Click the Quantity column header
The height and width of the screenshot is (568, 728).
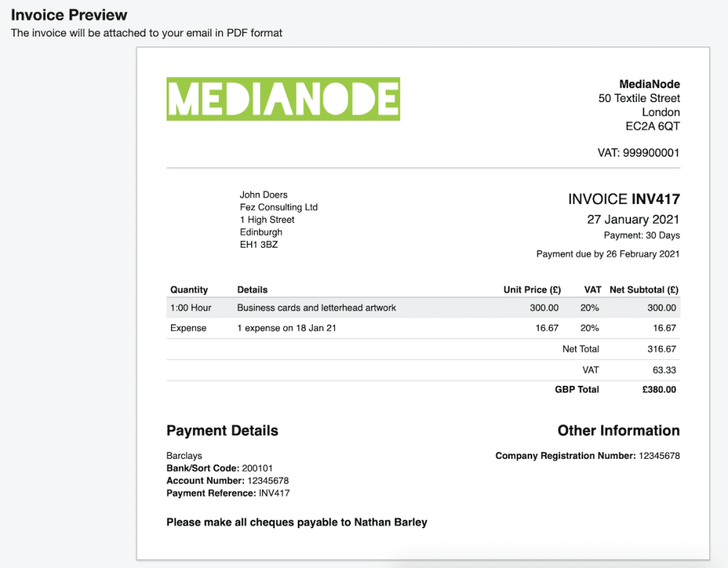189,290
